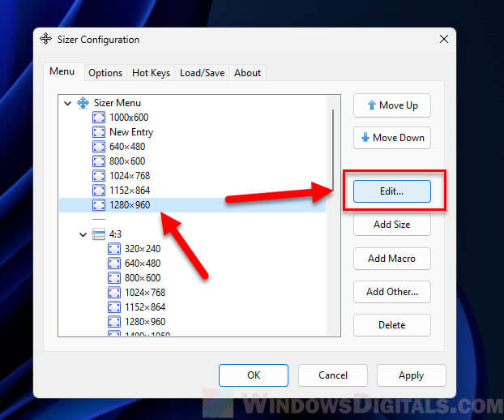Click icon of 1280×960 under 4:3

(x=114, y=322)
